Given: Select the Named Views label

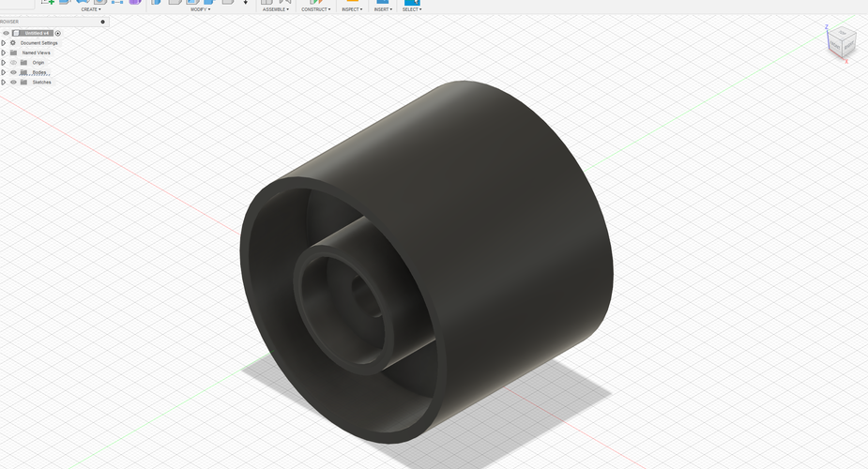Looking at the screenshot, I should click(x=36, y=53).
